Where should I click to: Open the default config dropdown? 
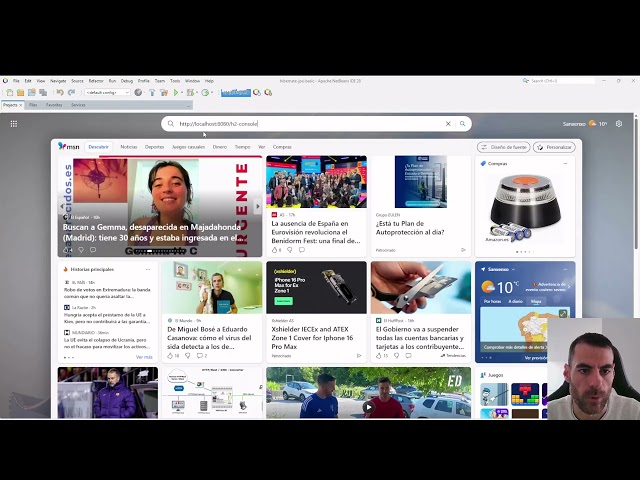coord(108,92)
